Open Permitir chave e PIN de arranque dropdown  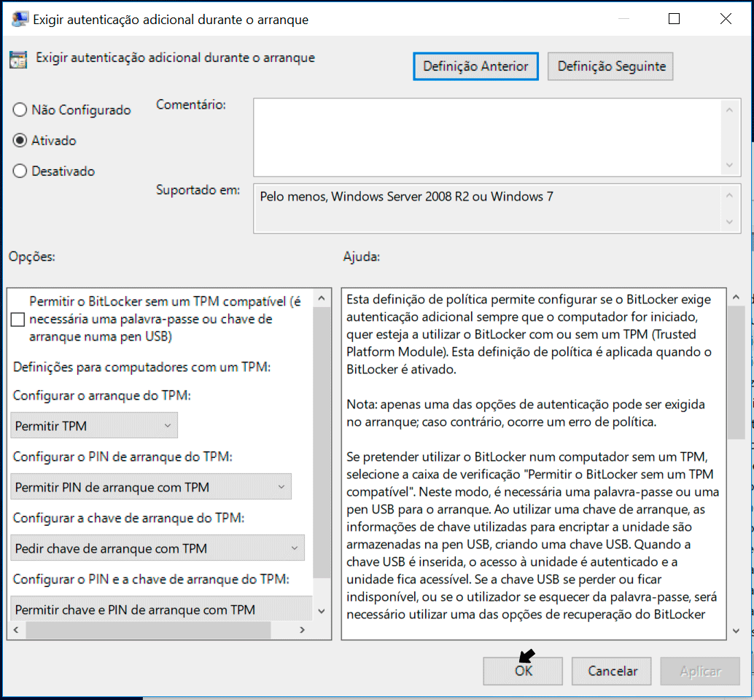pyautogui.click(x=161, y=609)
